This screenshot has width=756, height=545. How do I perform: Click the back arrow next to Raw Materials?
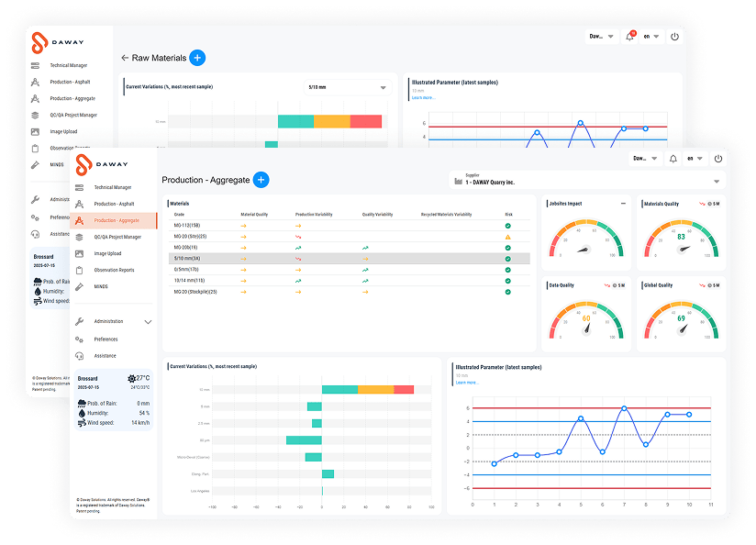125,58
